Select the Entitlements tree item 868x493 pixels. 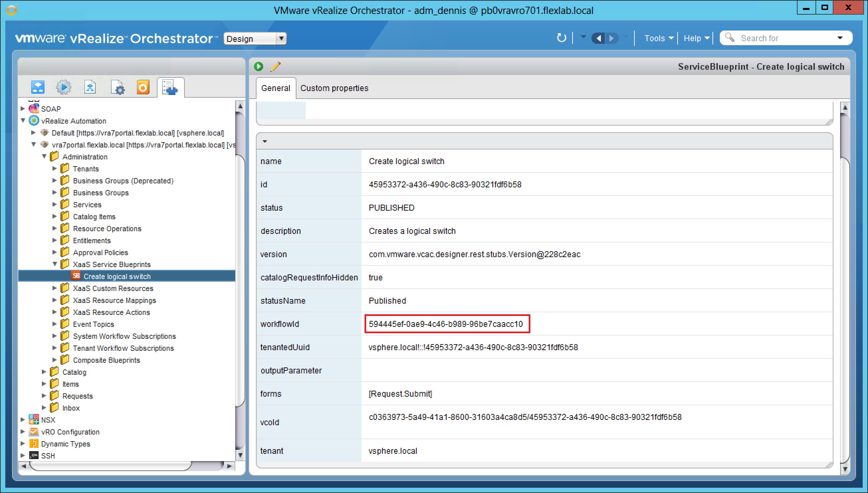pyautogui.click(x=92, y=241)
